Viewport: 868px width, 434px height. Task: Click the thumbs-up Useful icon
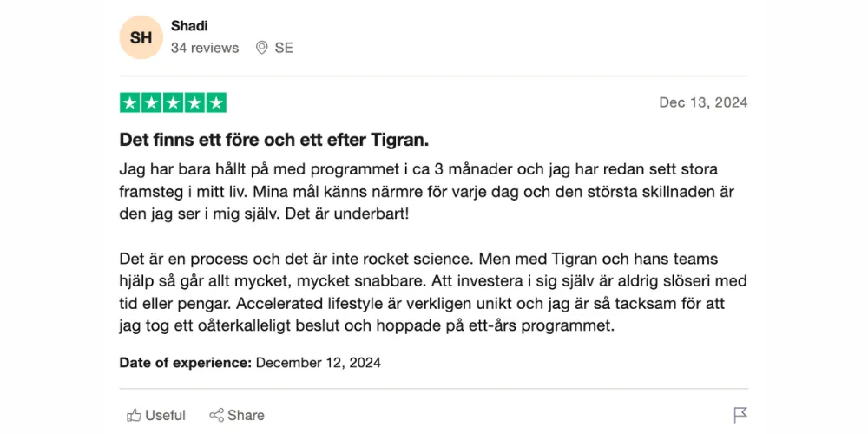(x=134, y=415)
